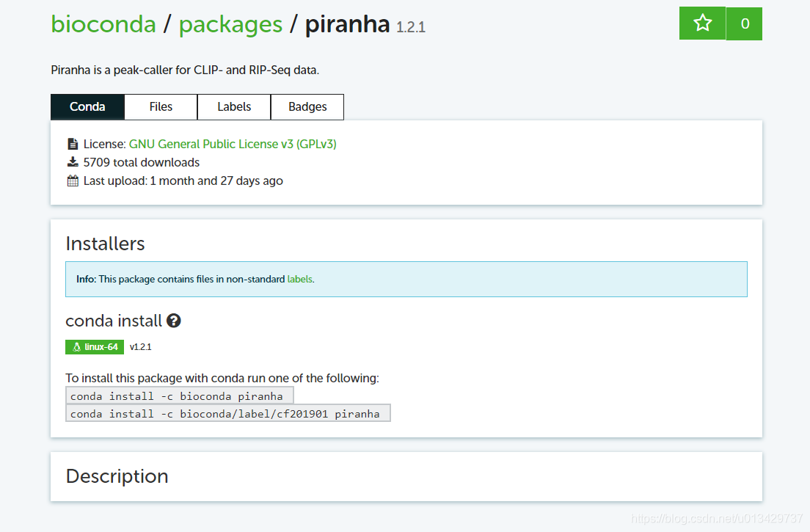
Task: Click the favorites count showing 0
Action: [x=745, y=23]
